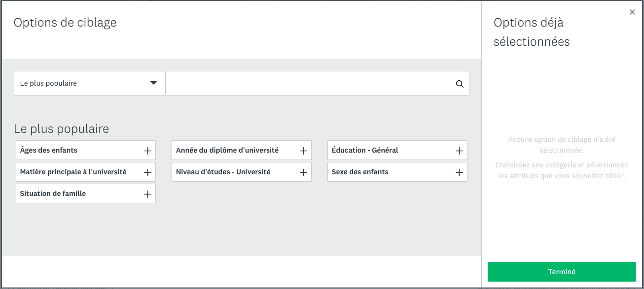The height and width of the screenshot is (289, 644).
Task: Select the Année du diplôme d'université label
Action: [227, 150]
